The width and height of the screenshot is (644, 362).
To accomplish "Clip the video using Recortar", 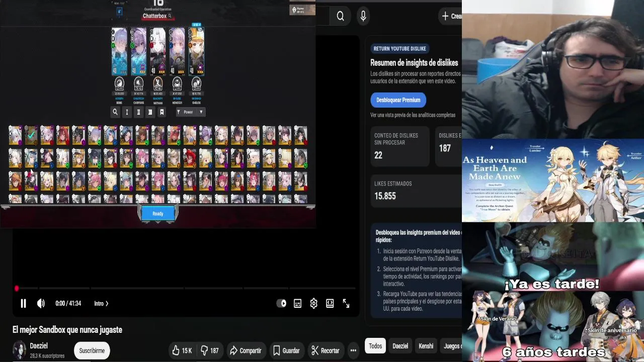I will click(x=325, y=350).
